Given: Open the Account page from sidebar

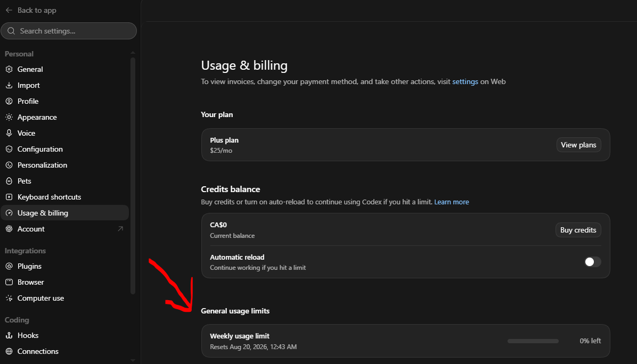Looking at the screenshot, I should coord(65,229).
